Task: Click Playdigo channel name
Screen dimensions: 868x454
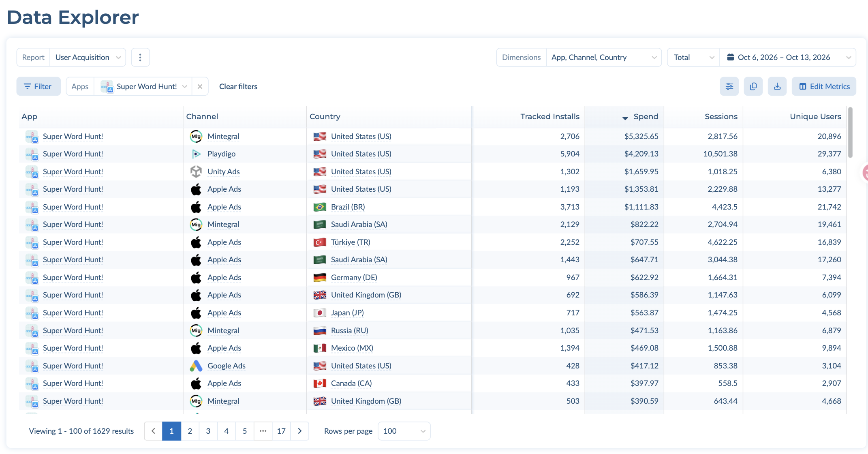Action: pos(221,154)
